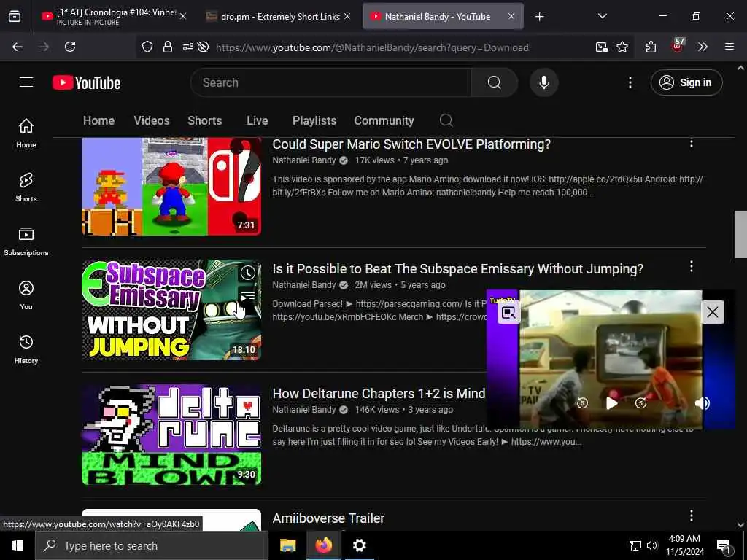Open title Is it Possible to Beat The Subspace Emissary

point(457,269)
